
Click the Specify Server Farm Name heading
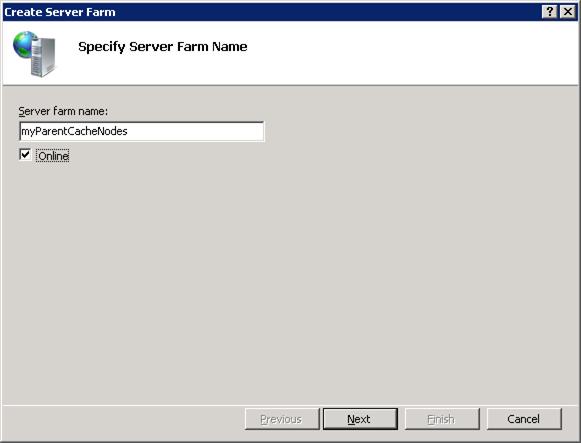[x=163, y=47]
